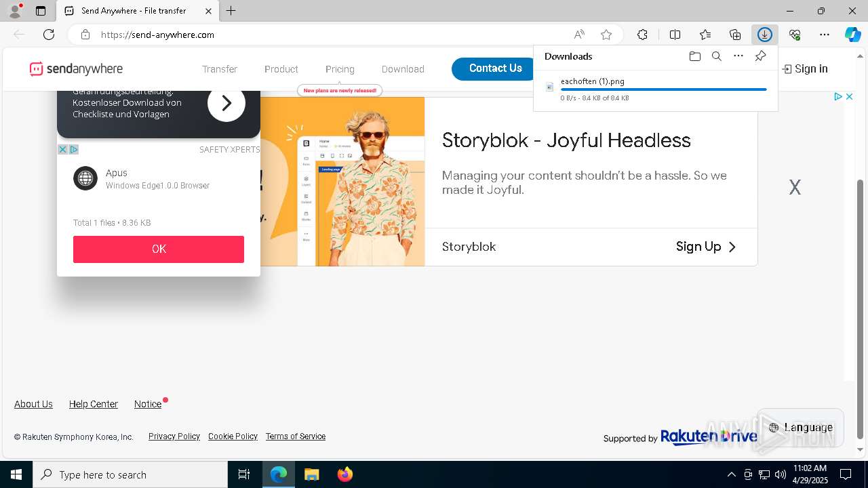
Task: Click Storyblok Sign Up link
Action: click(706, 247)
